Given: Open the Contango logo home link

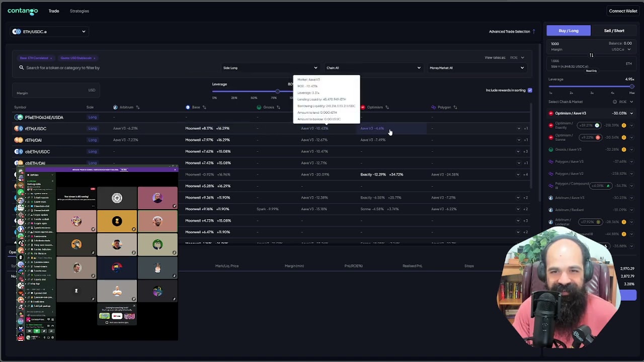Looking at the screenshot, I should pyautogui.click(x=23, y=11).
